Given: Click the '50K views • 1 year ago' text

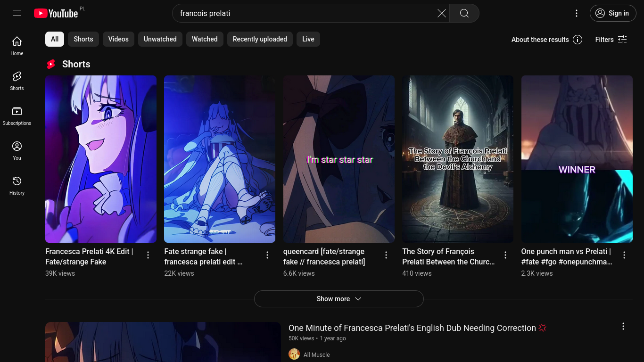Looking at the screenshot, I should coord(317,338).
